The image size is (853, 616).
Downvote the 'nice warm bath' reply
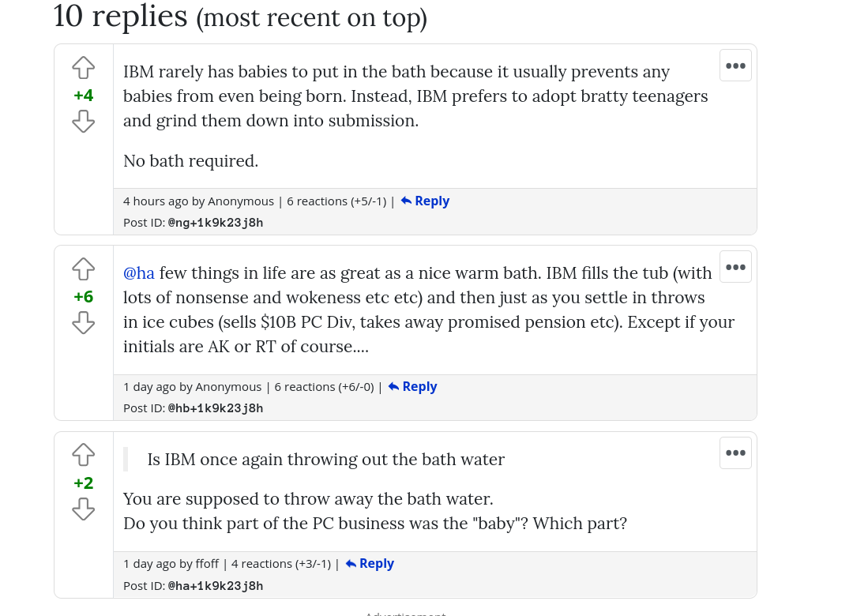click(83, 323)
